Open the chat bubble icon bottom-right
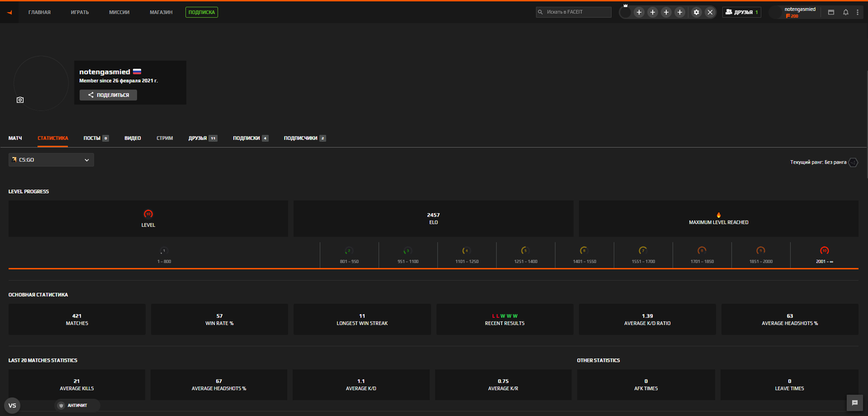Image resolution: width=868 pixels, height=416 pixels. 854,402
